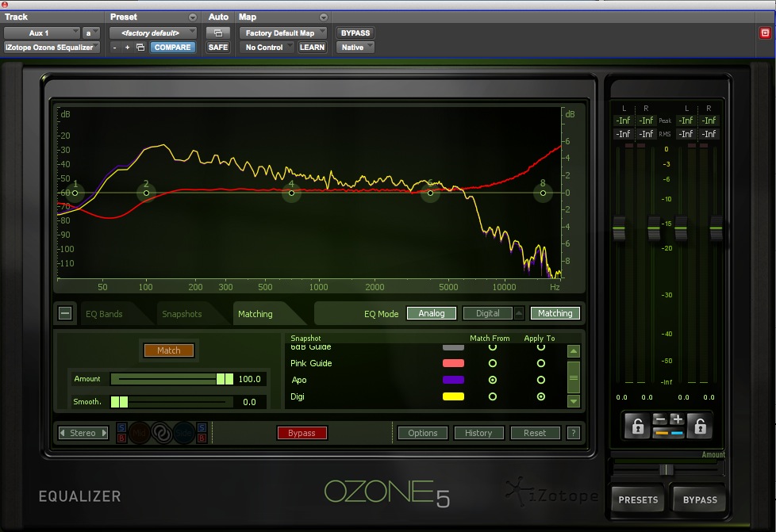Open the Options dialog

click(423, 433)
